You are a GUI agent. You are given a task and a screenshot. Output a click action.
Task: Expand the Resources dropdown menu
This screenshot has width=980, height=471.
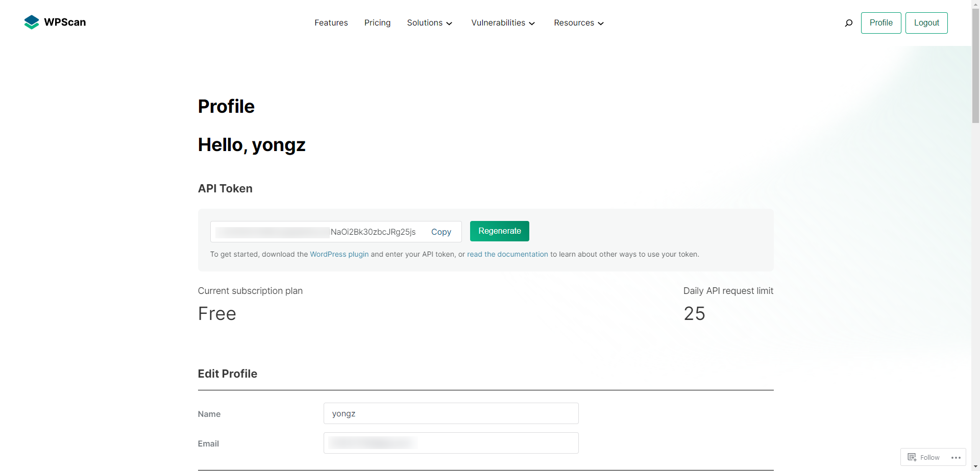[579, 23]
